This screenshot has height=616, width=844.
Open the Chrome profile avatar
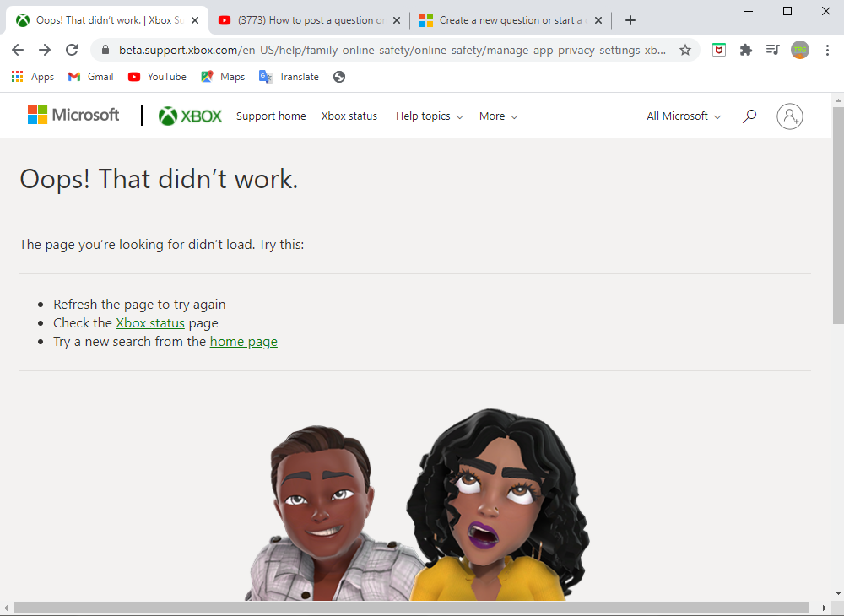800,50
